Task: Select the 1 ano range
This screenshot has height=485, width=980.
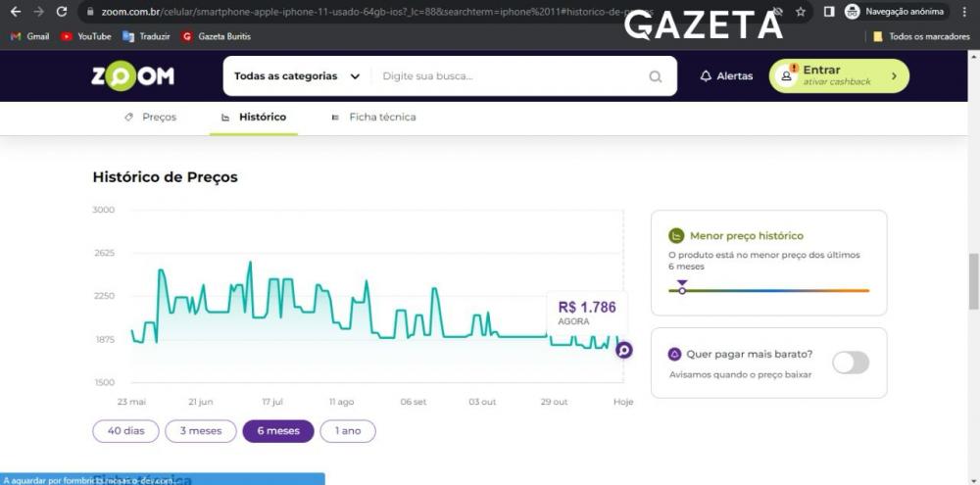Action: click(x=348, y=431)
